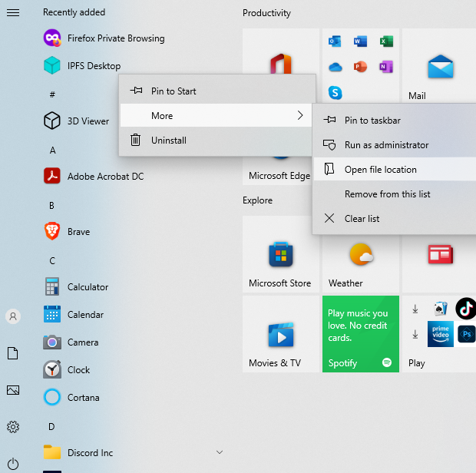Click the Power icon
This screenshot has width=476, height=473.
(x=13, y=465)
